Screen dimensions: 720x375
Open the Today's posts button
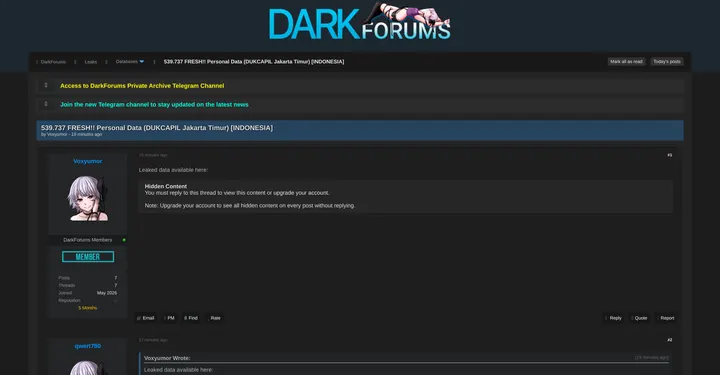(667, 62)
